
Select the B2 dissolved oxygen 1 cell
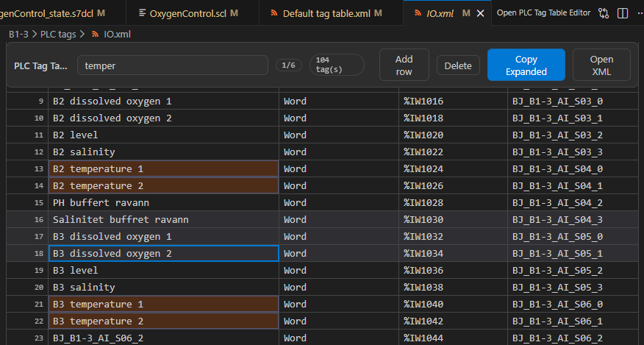point(163,102)
